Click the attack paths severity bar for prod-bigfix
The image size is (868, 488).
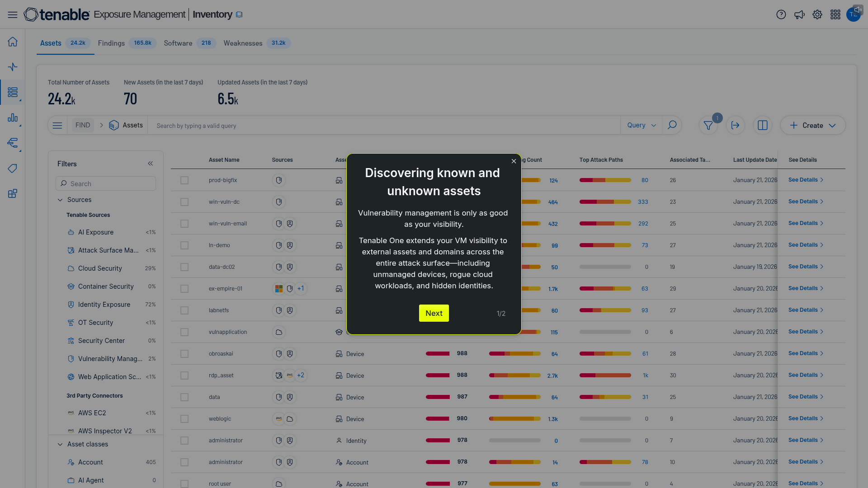pyautogui.click(x=605, y=180)
